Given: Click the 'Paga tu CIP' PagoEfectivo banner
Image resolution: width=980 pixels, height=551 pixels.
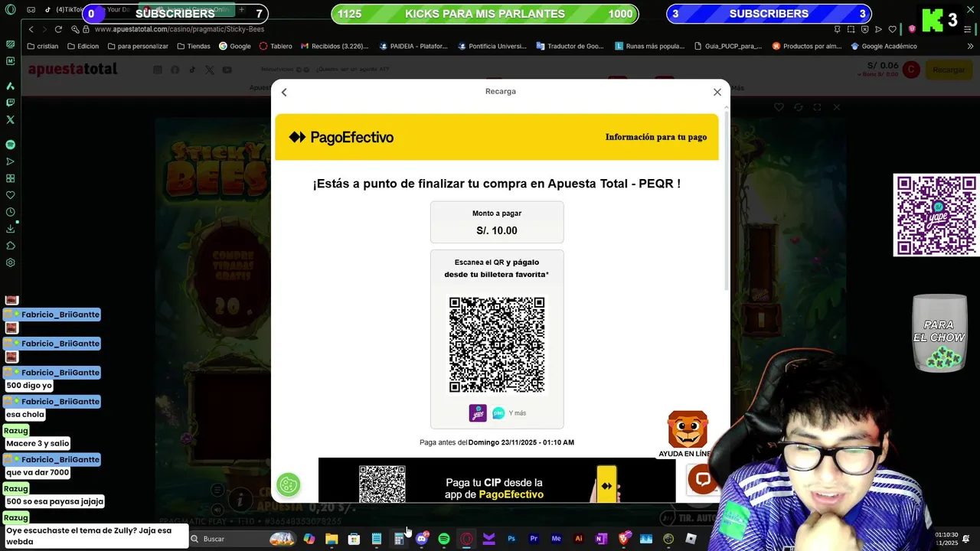Looking at the screenshot, I should tap(497, 481).
